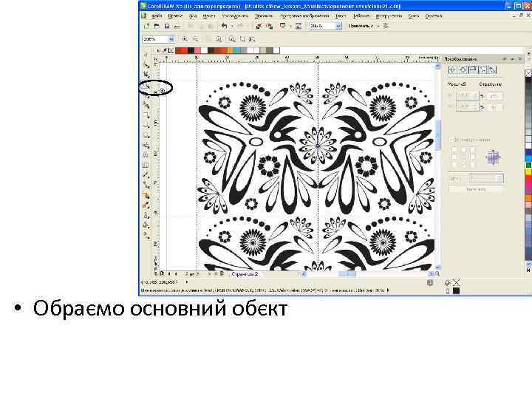
Task: Click the green swatch in right palette
Action: [x=528, y=166]
